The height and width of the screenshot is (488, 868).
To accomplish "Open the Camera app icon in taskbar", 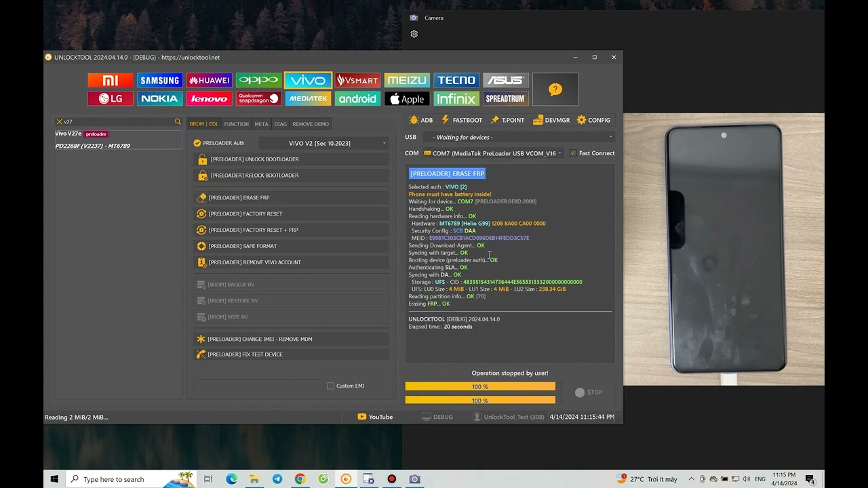I will [x=414, y=479].
